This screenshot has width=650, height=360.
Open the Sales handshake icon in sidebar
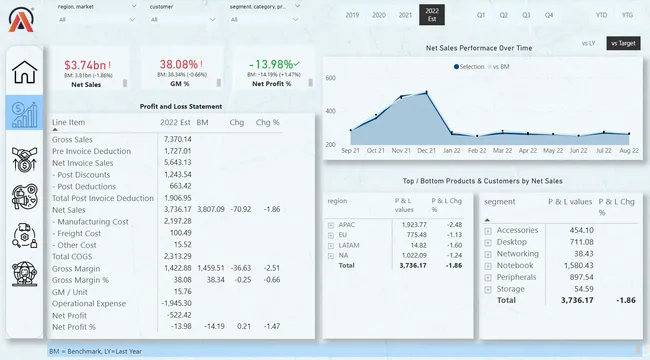pos(24,159)
